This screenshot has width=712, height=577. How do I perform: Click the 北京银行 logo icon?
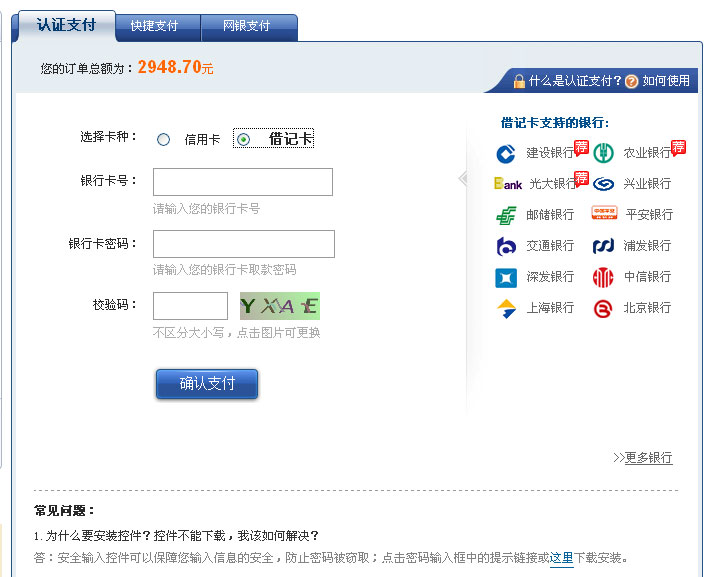603,309
